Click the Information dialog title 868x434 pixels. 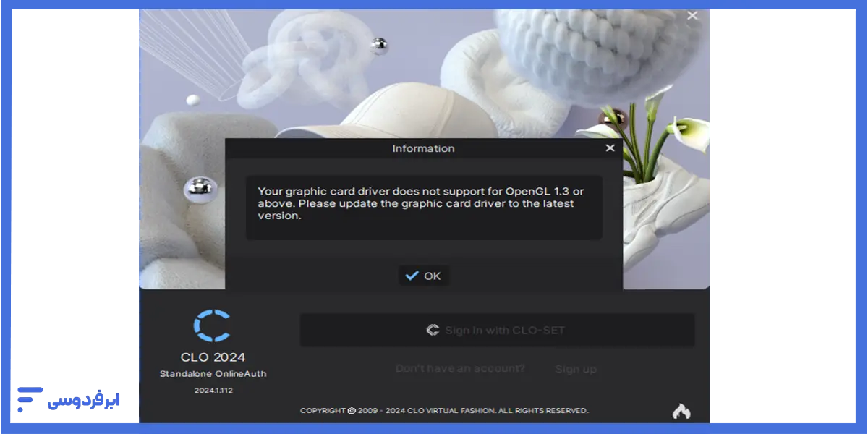point(423,148)
